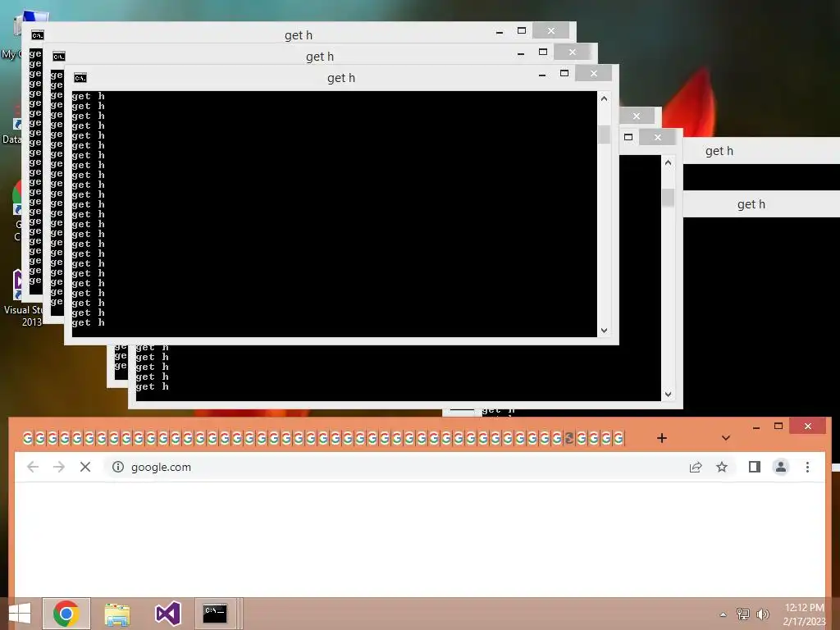Maximize the front get h console
The height and width of the screenshot is (630, 840).
(x=564, y=73)
